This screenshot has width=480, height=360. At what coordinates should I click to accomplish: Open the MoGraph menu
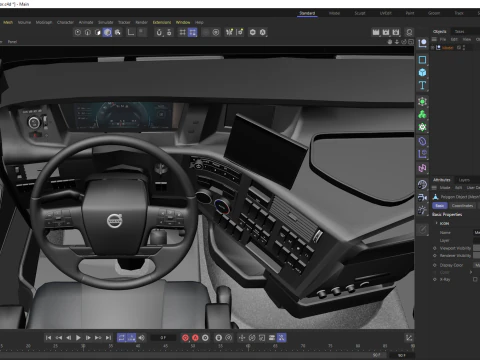click(44, 22)
